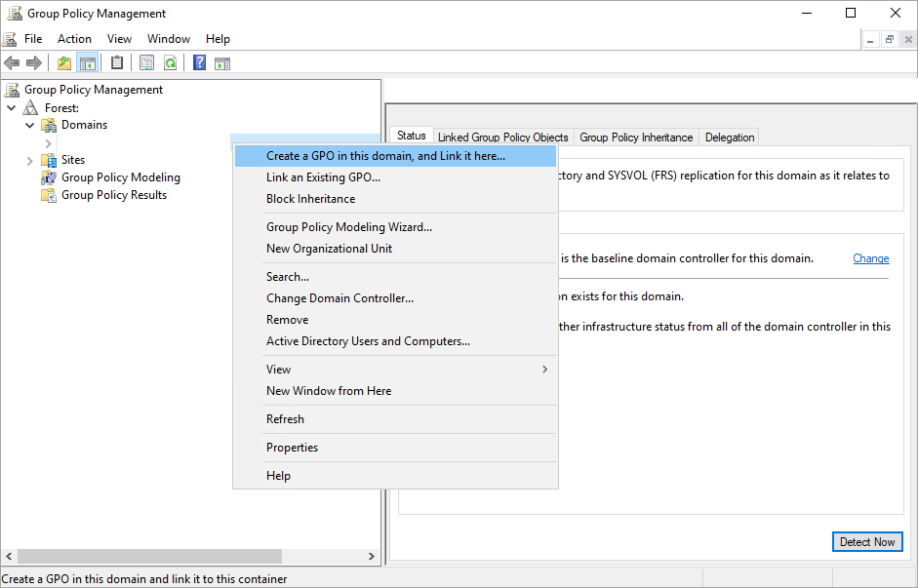Open Active Directory Users and Computers...
Viewport: 918px width, 588px height.
[x=395, y=341]
